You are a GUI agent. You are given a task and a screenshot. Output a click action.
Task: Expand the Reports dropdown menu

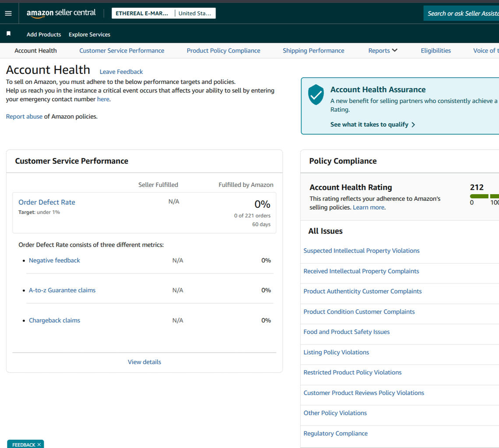pyautogui.click(x=383, y=51)
